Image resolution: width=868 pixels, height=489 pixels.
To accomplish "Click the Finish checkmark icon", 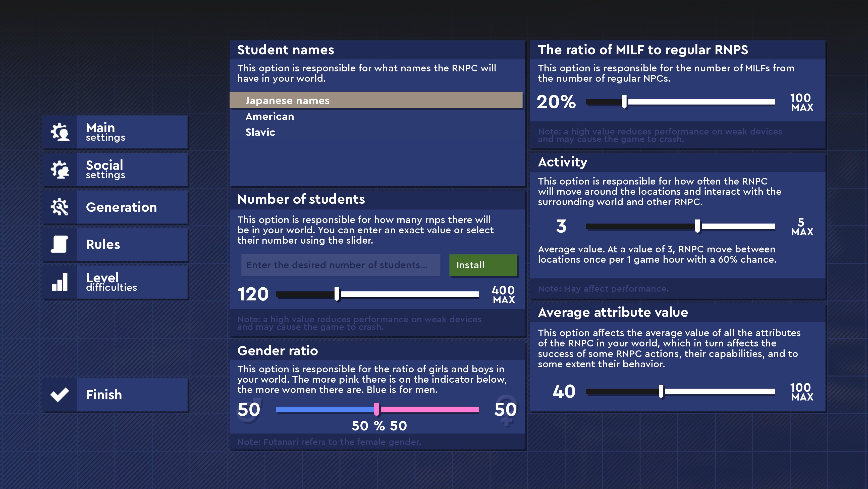I will [x=60, y=394].
